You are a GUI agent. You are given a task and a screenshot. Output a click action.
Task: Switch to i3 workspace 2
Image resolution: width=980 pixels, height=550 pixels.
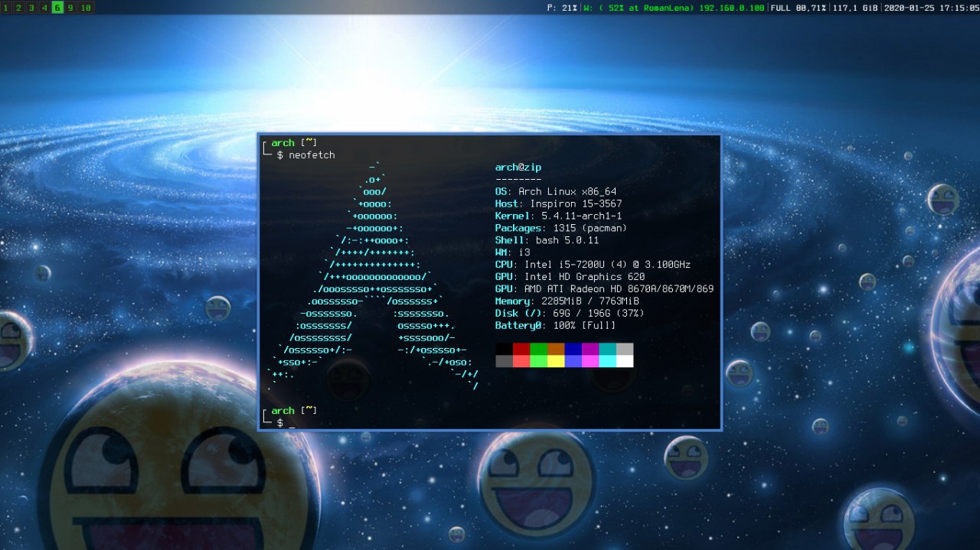18,8
